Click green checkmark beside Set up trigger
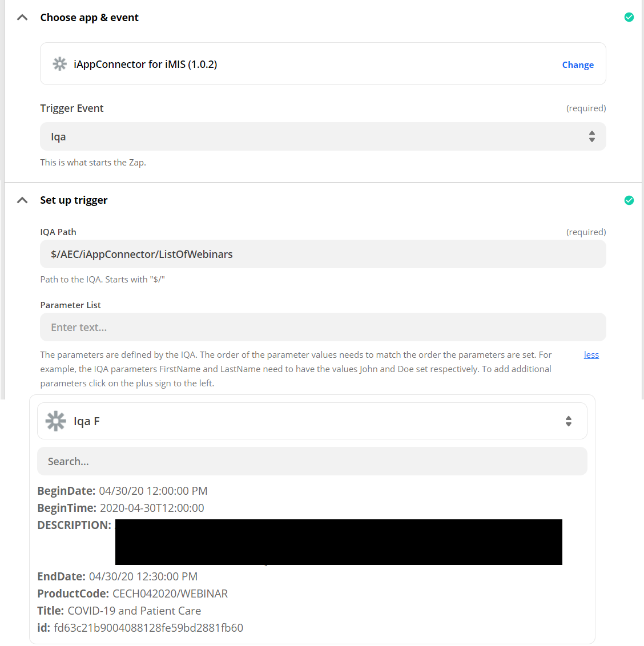 tap(629, 200)
